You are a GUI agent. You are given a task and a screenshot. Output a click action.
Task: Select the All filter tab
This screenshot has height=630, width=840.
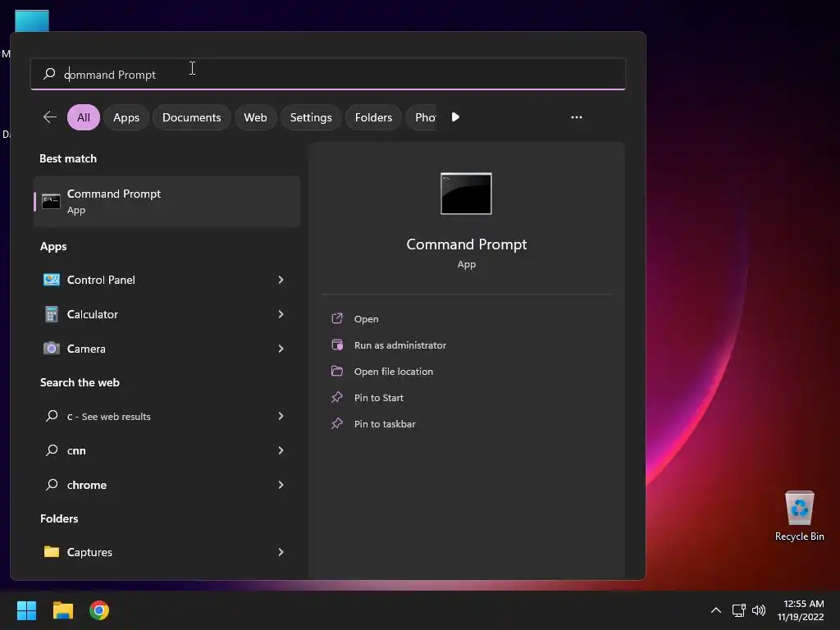pyautogui.click(x=84, y=117)
